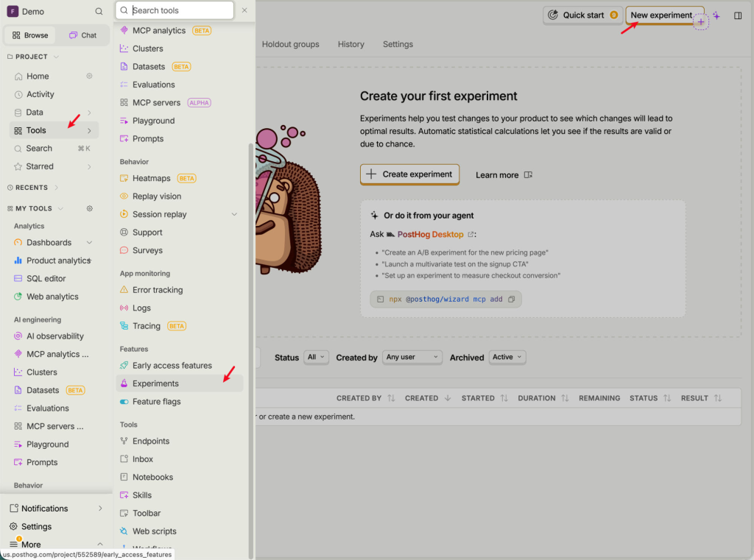754x560 pixels.
Task: Expand the Data submenu chevron
Action: point(89,113)
